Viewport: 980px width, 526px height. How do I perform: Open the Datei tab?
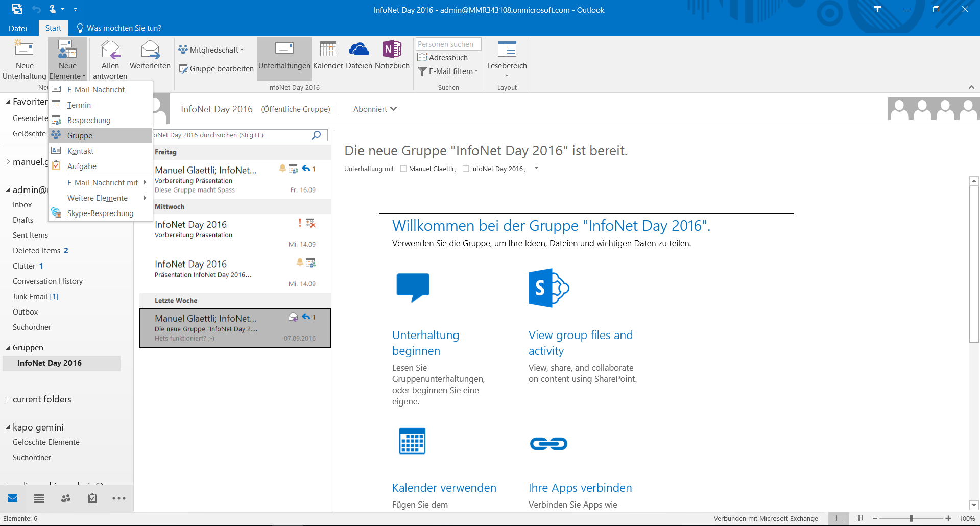coord(18,28)
